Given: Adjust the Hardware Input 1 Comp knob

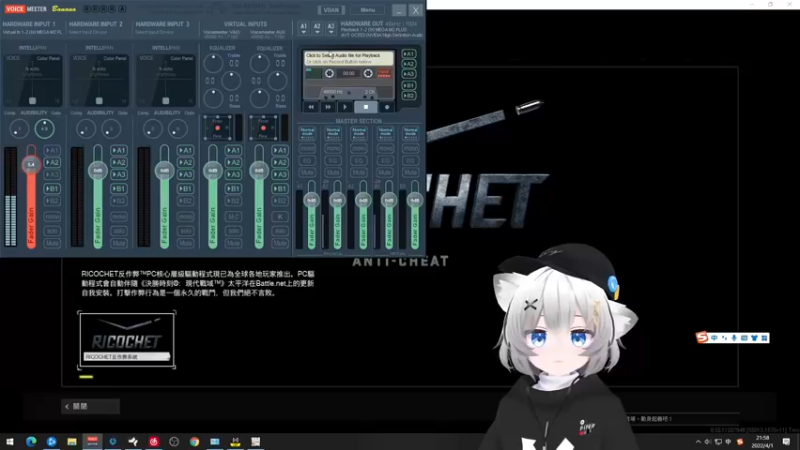Looking at the screenshot, I should click(x=19, y=129).
